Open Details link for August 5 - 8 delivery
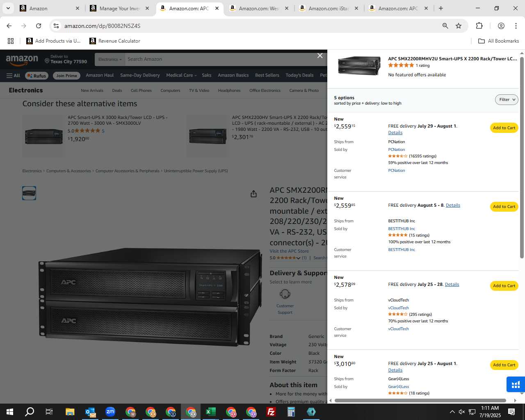The height and width of the screenshot is (420, 525). coord(453,205)
